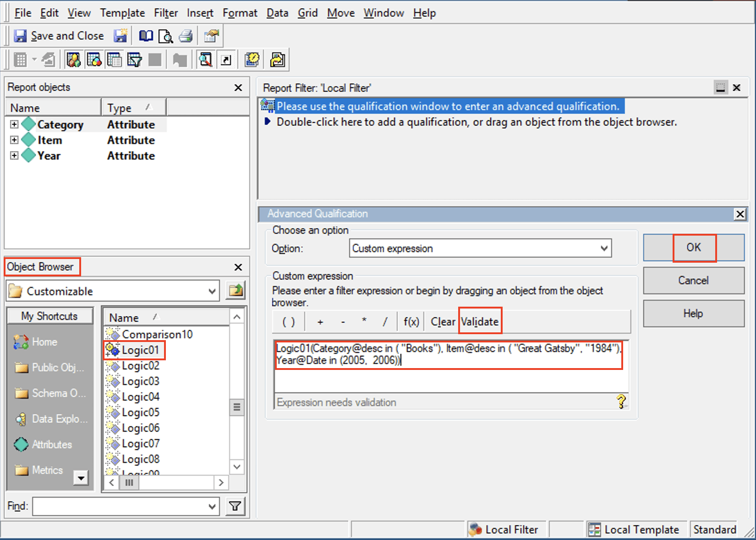The height and width of the screenshot is (540, 756).
Task: Select the Logic01 function in object list
Action: click(140, 350)
